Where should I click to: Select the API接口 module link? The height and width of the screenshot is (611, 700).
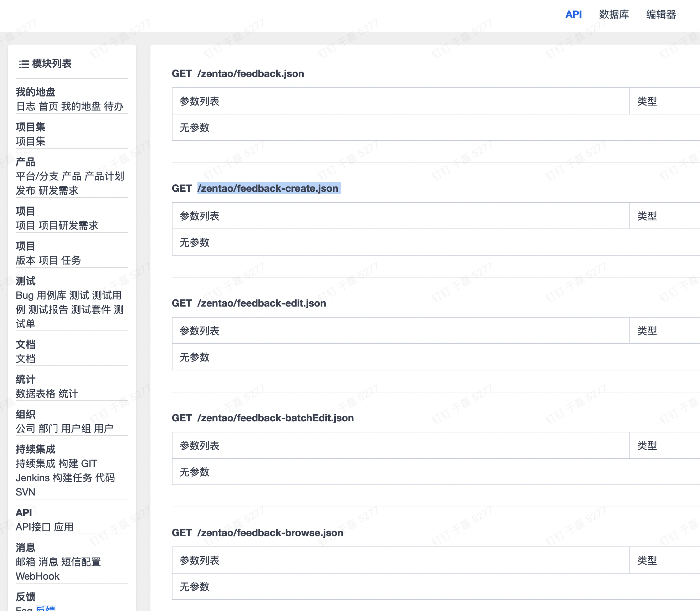33,527
